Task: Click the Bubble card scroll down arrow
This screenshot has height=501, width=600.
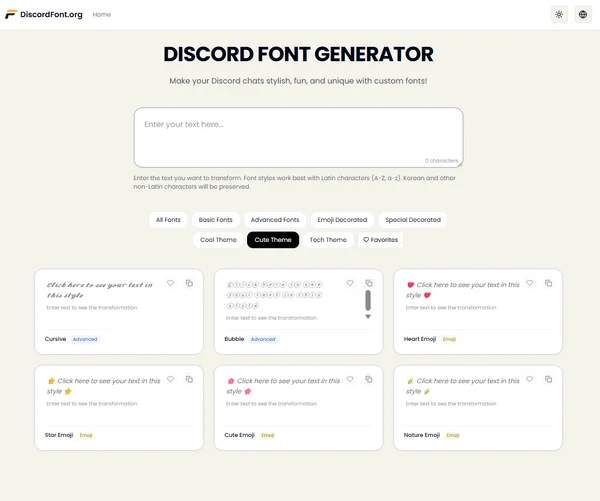Action: tap(368, 317)
